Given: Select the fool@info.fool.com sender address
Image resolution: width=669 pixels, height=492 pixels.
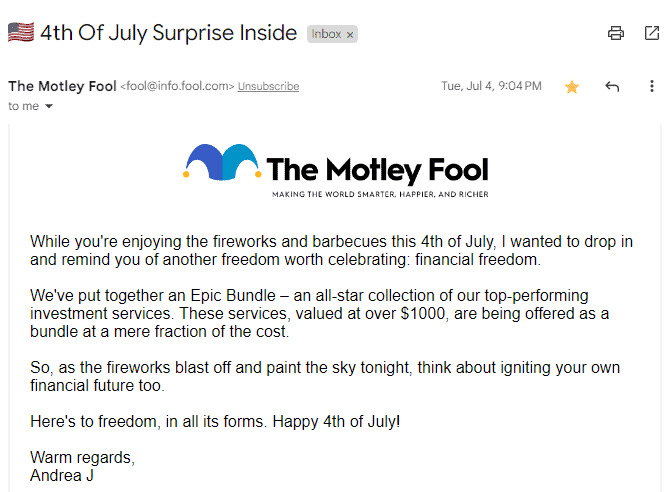Looking at the screenshot, I should [177, 86].
